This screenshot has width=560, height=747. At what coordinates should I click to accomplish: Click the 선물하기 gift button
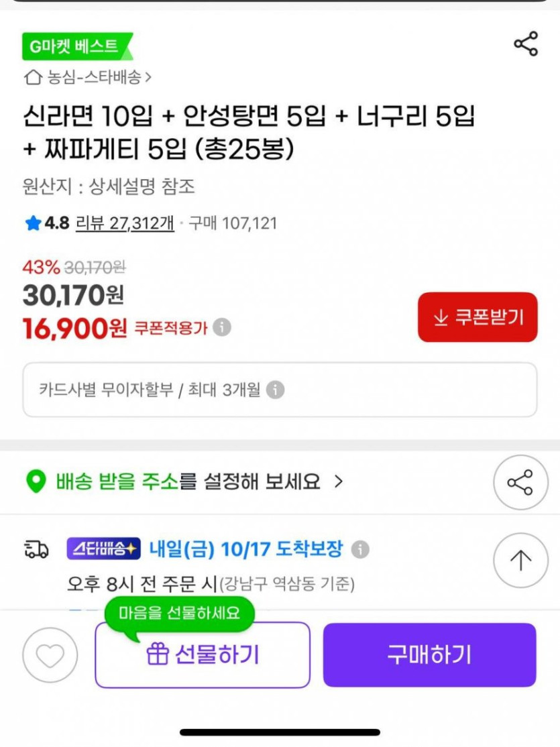point(203,655)
